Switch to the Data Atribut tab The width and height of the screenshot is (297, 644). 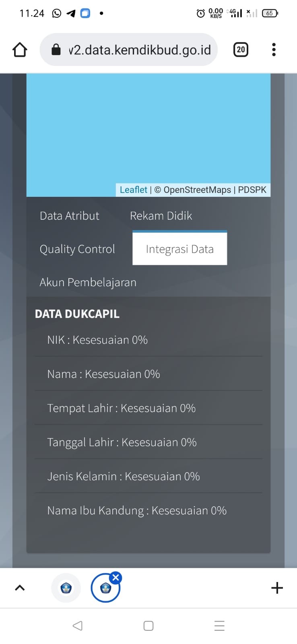point(70,216)
